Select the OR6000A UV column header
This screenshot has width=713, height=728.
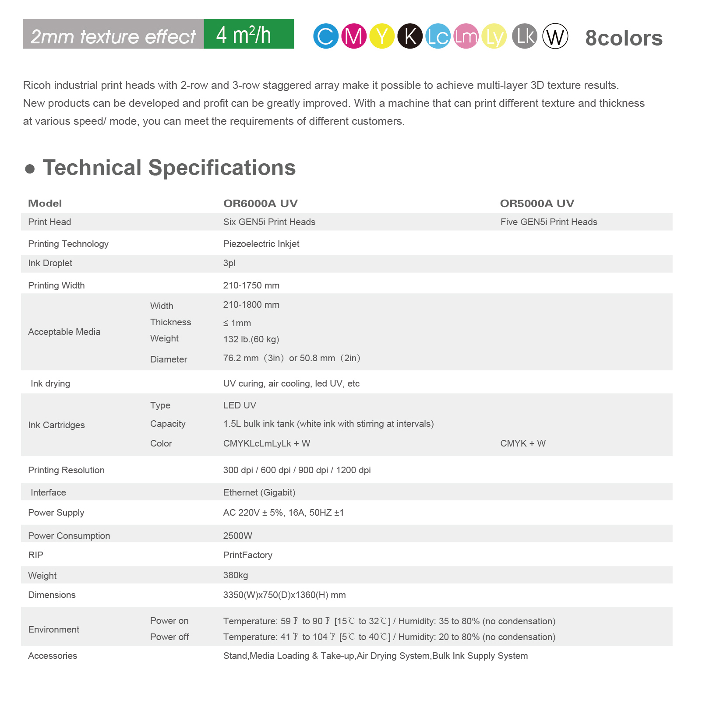(x=261, y=203)
